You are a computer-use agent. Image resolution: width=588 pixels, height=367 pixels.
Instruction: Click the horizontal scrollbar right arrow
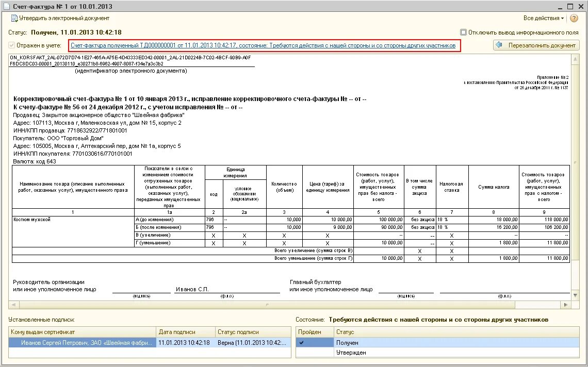pyautogui.click(x=566, y=305)
